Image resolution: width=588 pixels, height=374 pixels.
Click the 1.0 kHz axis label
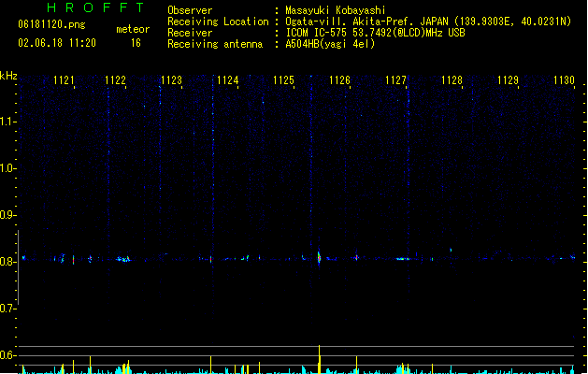coord(7,168)
